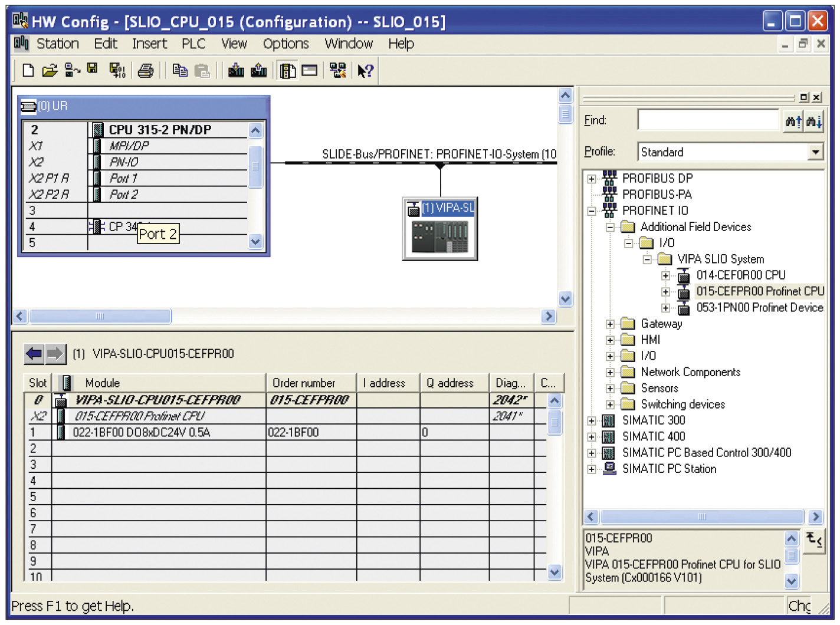Click the I address column header
The image size is (840, 625).
click(x=388, y=383)
